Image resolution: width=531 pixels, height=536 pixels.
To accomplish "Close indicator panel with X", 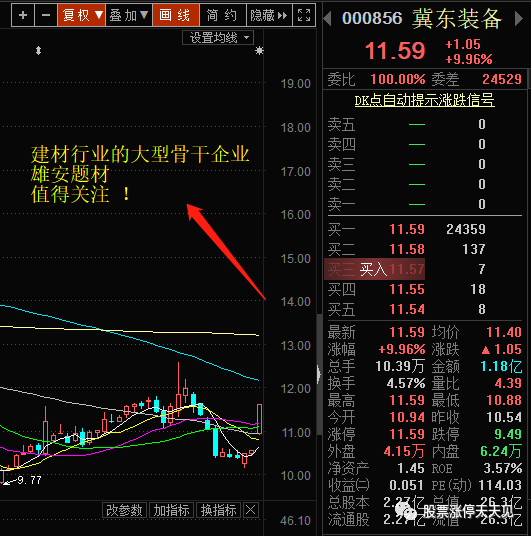I will (x=251, y=510).
